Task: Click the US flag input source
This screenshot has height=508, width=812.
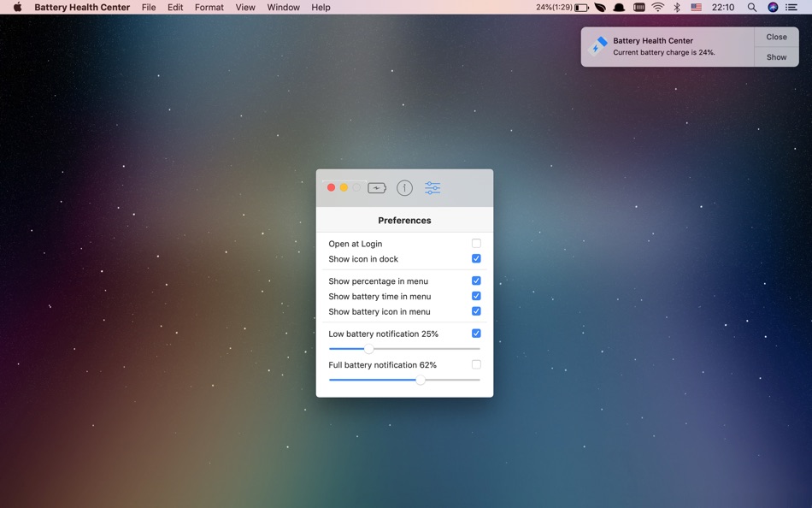Action: coord(696,7)
